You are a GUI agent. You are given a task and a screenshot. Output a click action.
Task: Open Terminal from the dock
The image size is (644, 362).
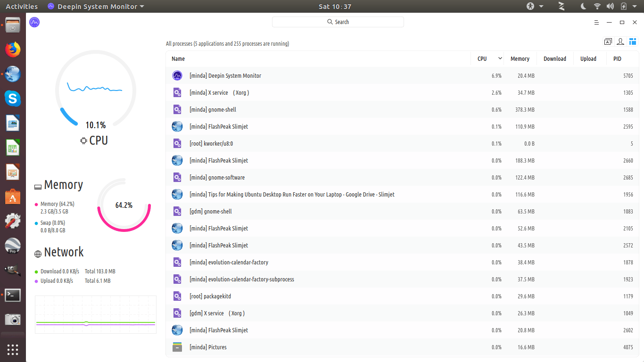[x=13, y=295]
